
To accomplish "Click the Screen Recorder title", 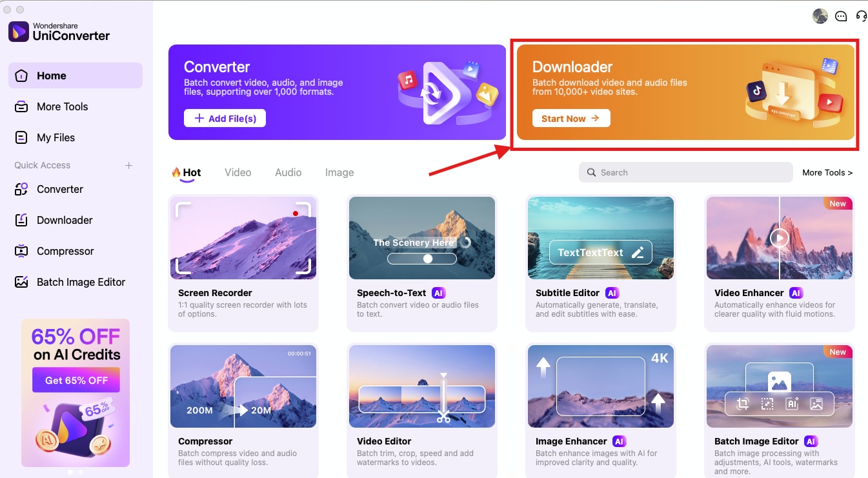I will (215, 293).
